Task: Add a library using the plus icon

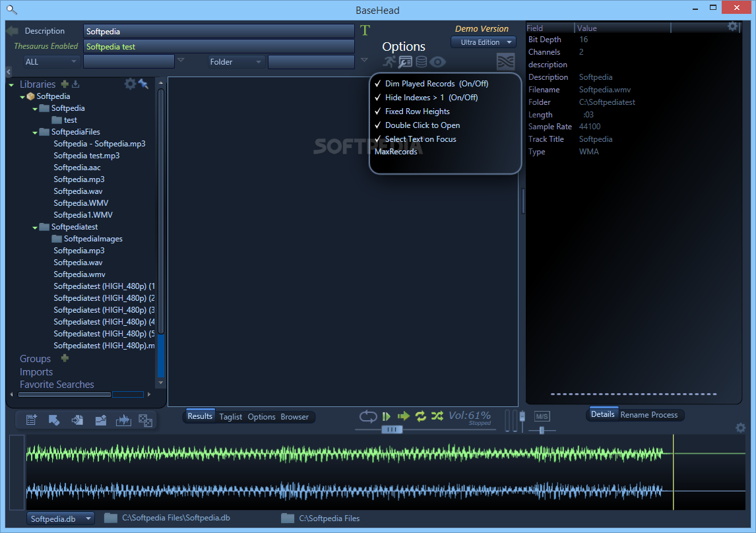Action: click(x=65, y=84)
